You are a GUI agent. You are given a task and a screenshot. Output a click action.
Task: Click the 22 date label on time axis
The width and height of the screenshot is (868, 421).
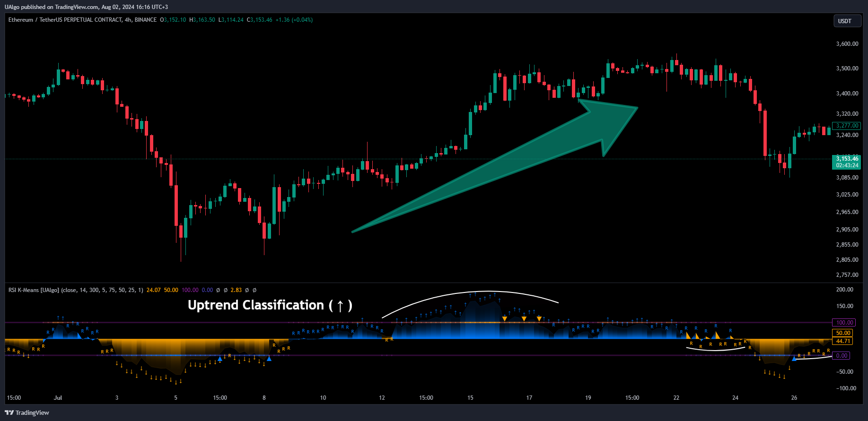676,398
